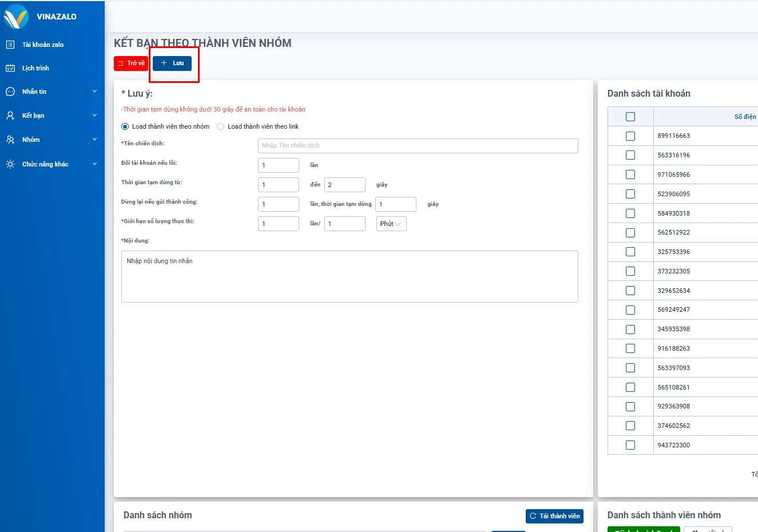The width and height of the screenshot is (758, 532).
Task: Open the Phút time unit dropdown
Action: 391,224
